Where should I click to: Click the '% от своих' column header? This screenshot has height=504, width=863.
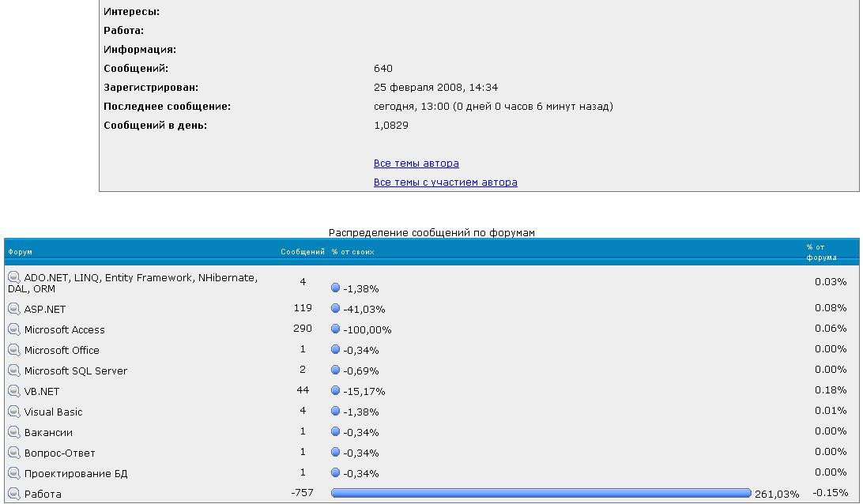tap(352, 252)
